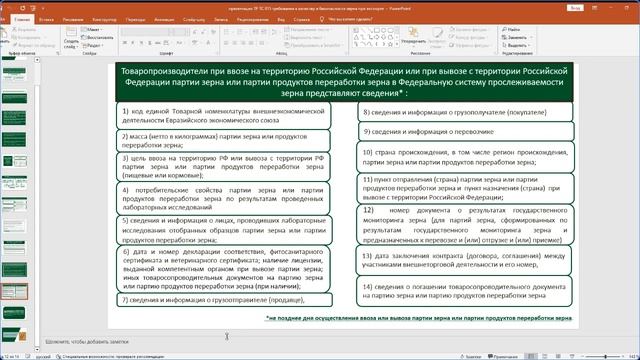
Task: Open Font group dialog launcher
Action: click(x=217, y=53)
